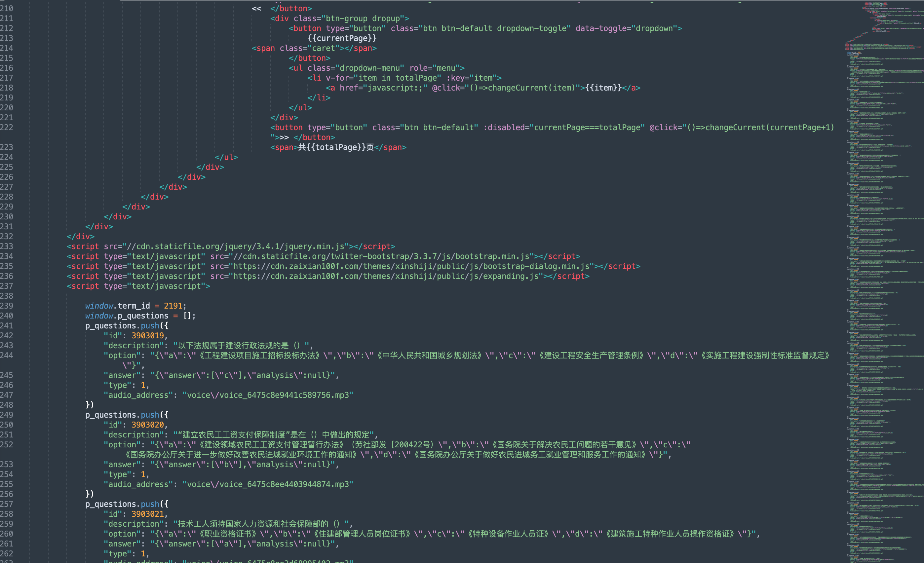
Task: Click option text 《建设领域农民工工资支付管理暂行办法》
Action: point(270,445)
